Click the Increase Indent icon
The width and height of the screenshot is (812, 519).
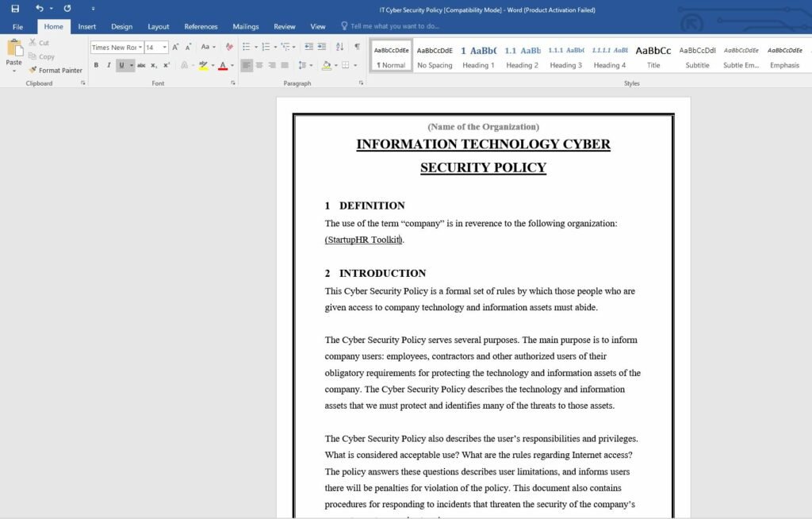tap(322, 47)
